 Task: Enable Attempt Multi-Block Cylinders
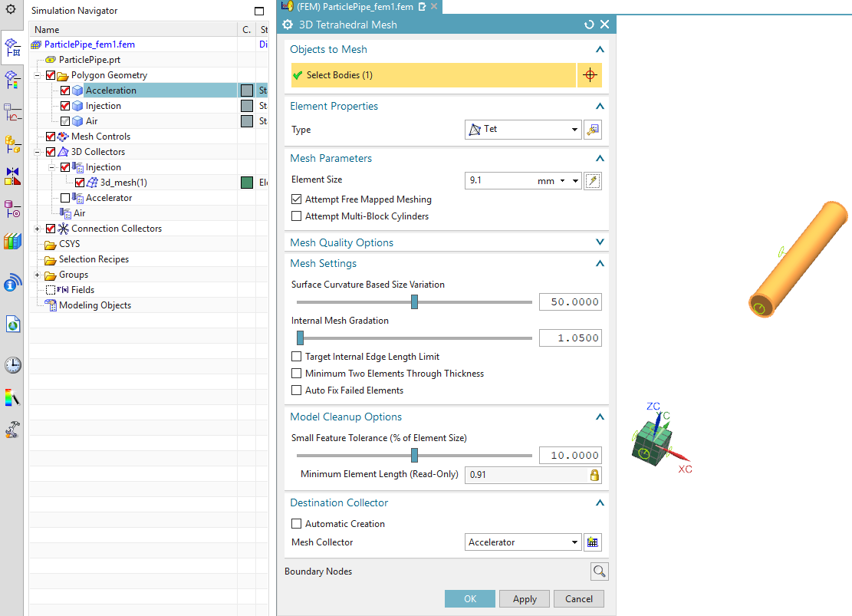297,216
